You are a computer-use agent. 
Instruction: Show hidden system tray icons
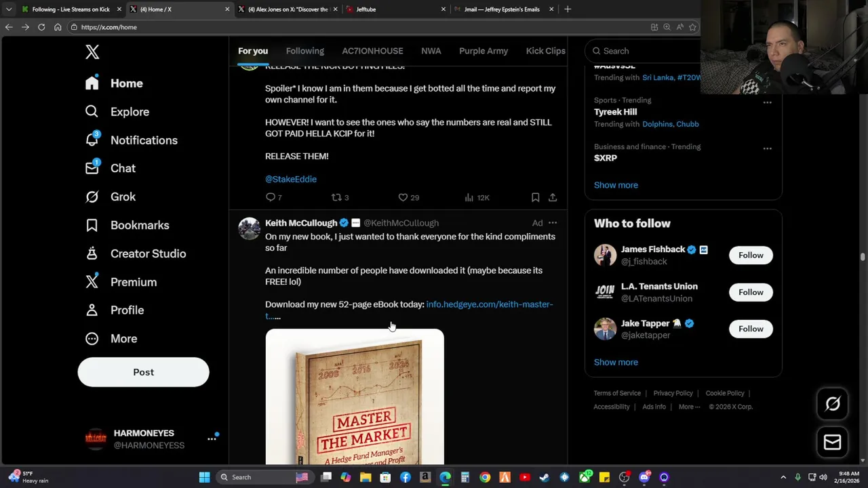click(x=783, y=477)
